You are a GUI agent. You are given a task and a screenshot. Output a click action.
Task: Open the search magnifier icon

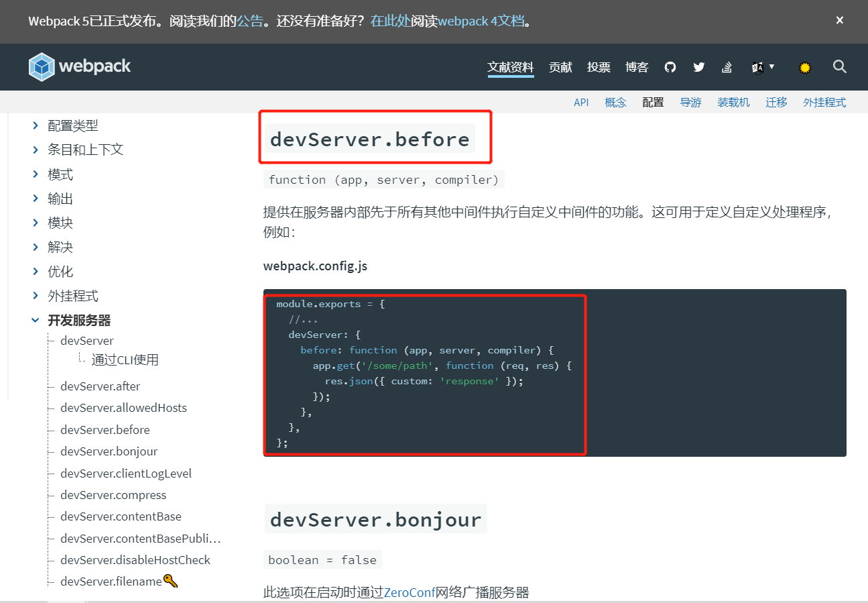pyautogui.click(x=840, y=66)
